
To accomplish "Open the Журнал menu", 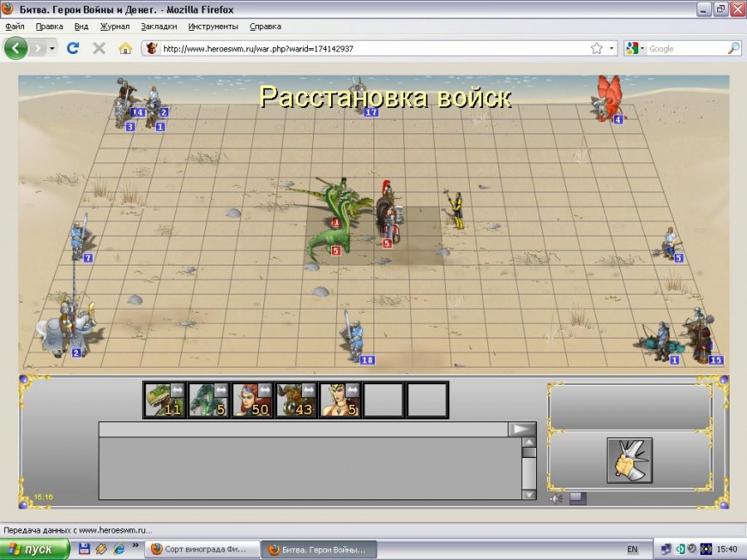I will pos(115,27).
